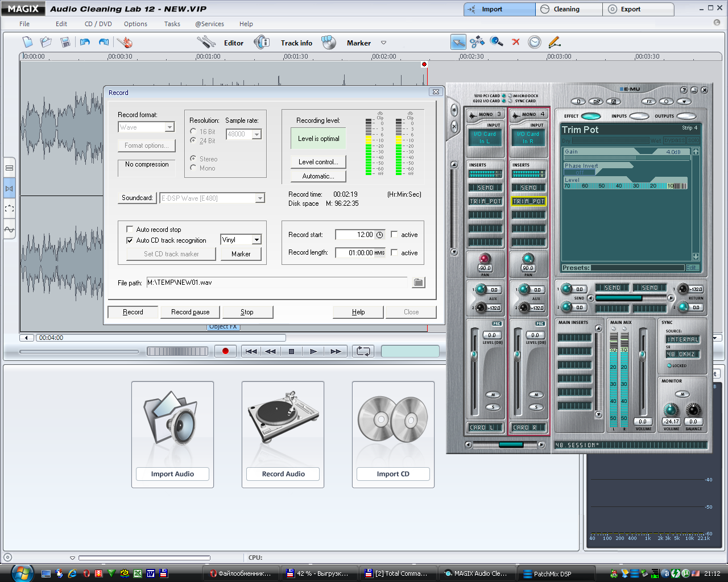Click the Redo arrow icon
This screenshot has height=582, width=728.
[x=104, y=42]
